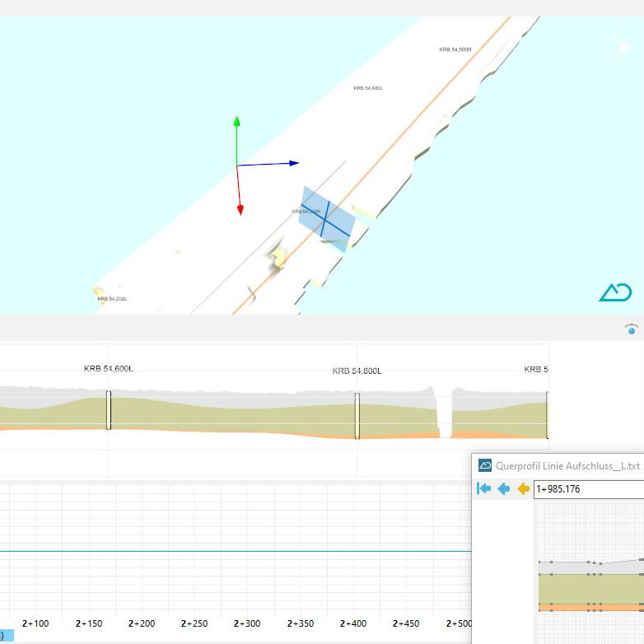The height and width of the screenshot is (644, 644).
Task: Click station label 2+400
Action: click(x=353, y=623)
